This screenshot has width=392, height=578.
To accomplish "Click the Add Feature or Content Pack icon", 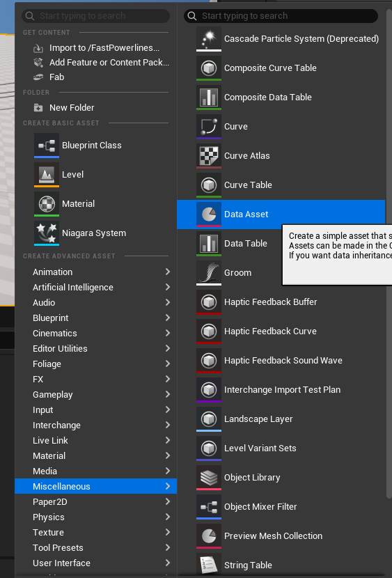I will point(38,63).
